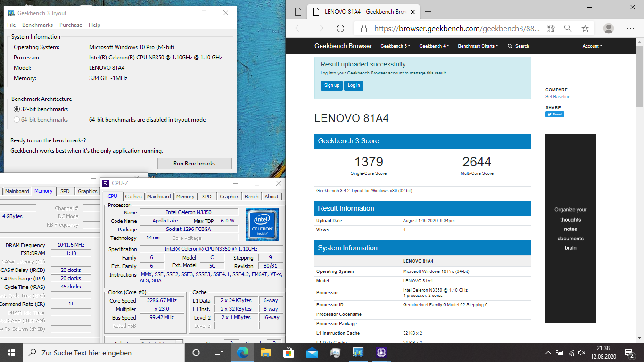Click the Edge address bar URL
The height and width of the screenshot is (362, 644).
pos(457,28)
